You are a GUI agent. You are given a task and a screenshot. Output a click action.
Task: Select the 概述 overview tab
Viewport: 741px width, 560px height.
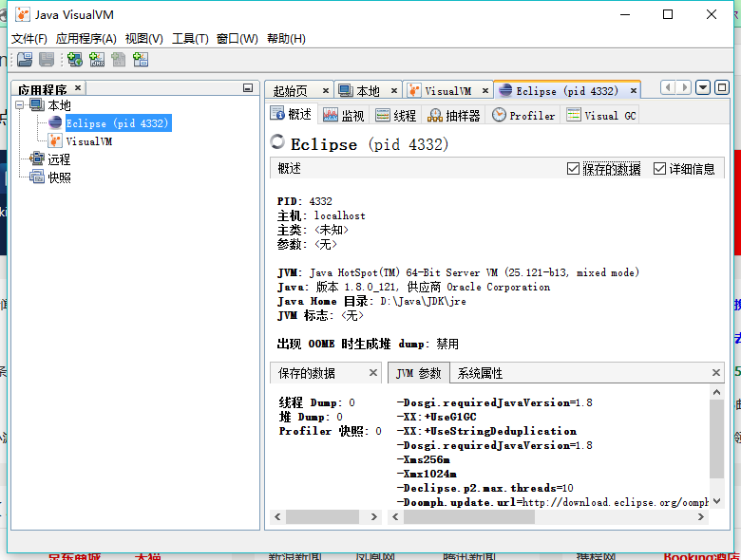pos(291,114)
